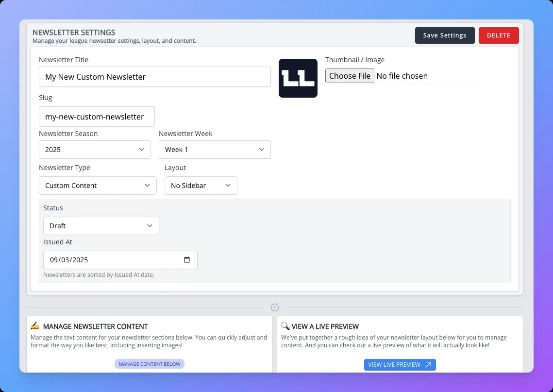Click the info icon on the section divider
The height and width of the screenshot is (392, 553).
(275, 307)
